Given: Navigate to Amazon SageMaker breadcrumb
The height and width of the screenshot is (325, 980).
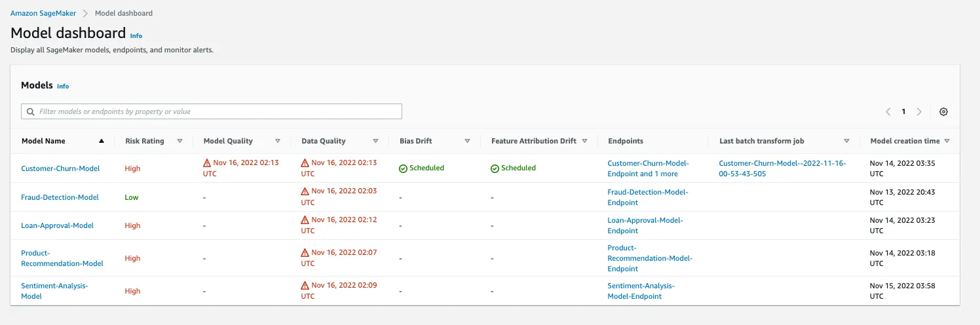Looking at the screenshot, I should (x=43, y=13).
